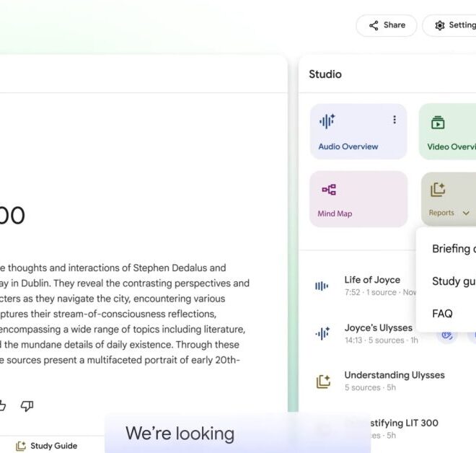Click the Mind Map diagram icon
This screenshot has width=476, height=453.
329,190
